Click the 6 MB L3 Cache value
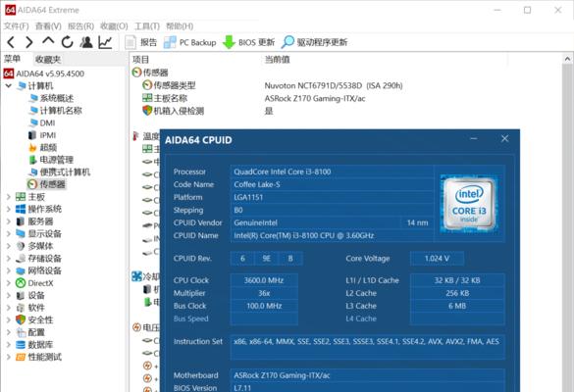The height and width of the screenshot is (392, 574). coord(457,306)
